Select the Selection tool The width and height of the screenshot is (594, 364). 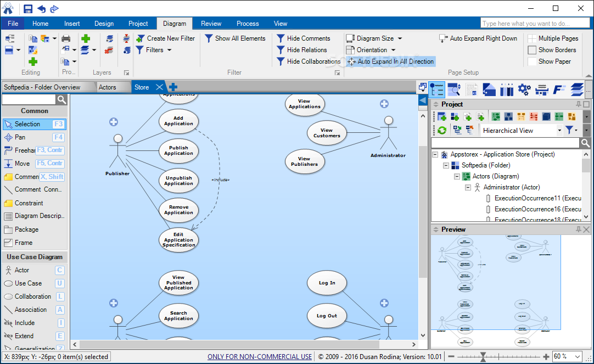click(34, 124)
